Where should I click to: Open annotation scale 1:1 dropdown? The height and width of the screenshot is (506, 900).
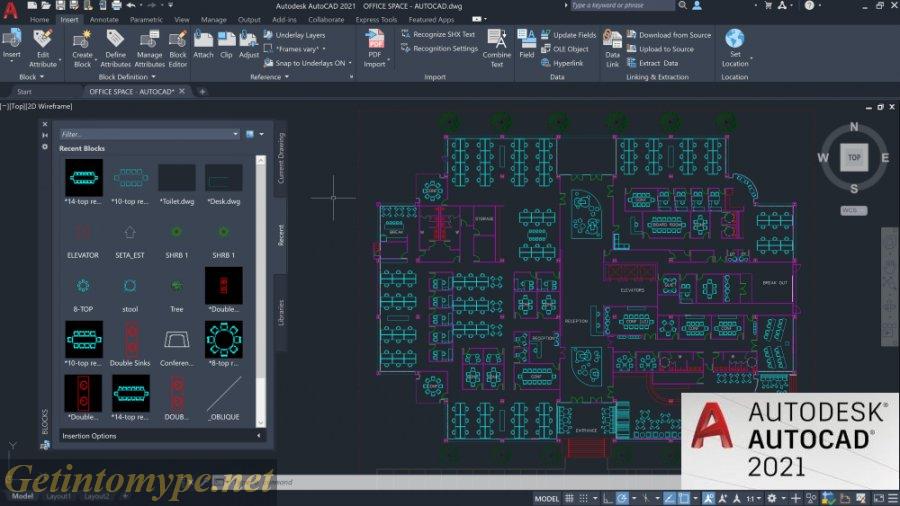click(x=753, y=498)
